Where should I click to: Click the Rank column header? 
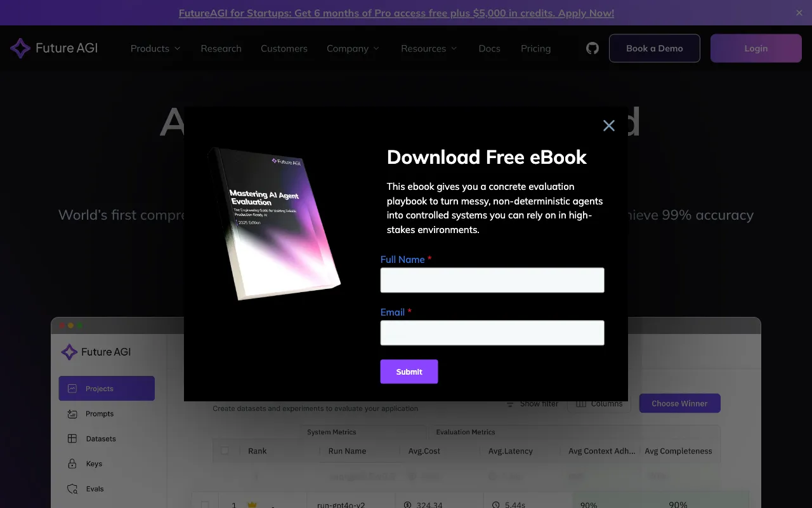tap(258, 451)
